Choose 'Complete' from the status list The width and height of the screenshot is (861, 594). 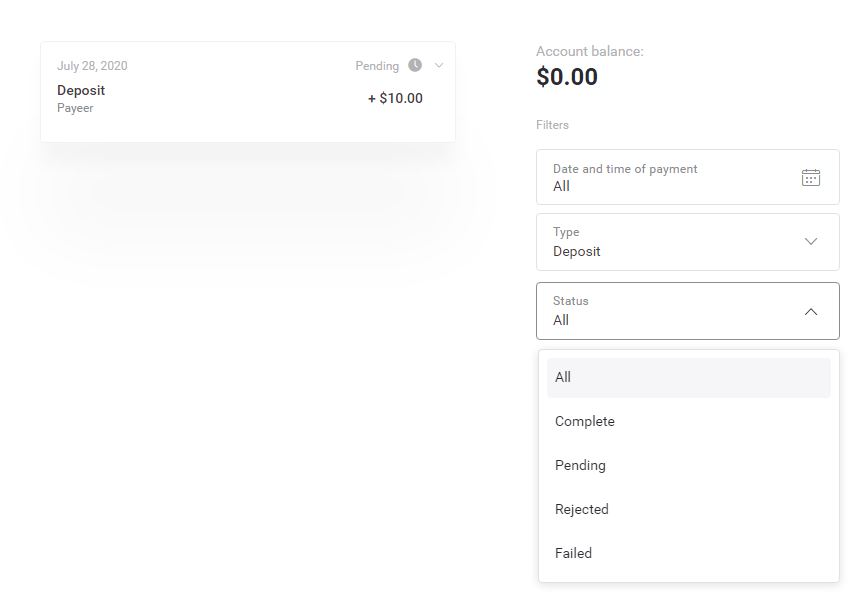pos(585,421)
